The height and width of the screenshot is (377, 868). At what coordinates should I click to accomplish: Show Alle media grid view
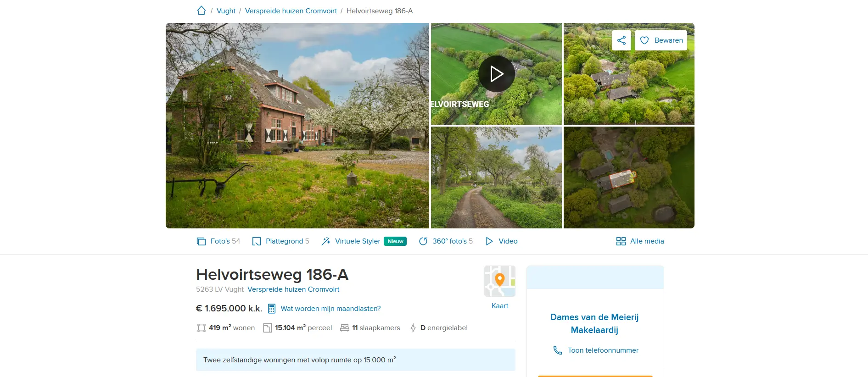640,241
